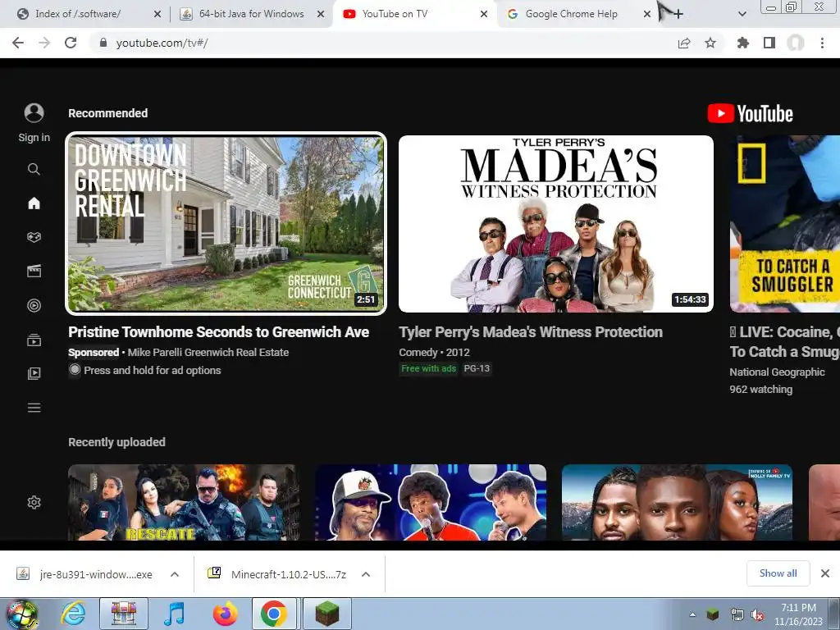Open the hamburger menu in sidebar
This screenshot has width=840, height=630.
click(x=34, y=408)
